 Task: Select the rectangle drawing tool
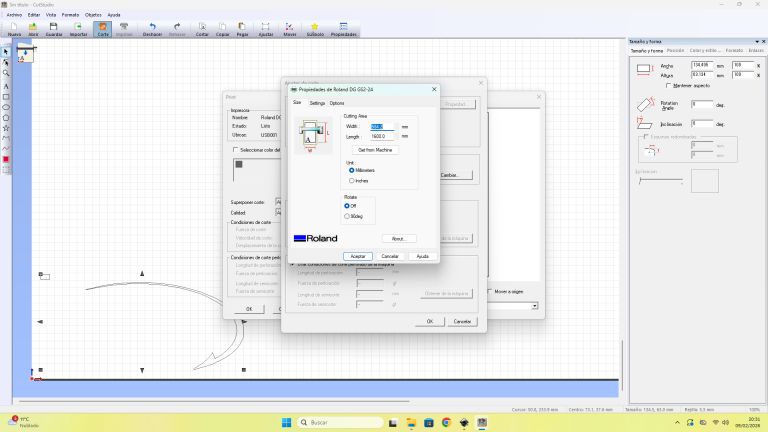(x=6, y=96)
